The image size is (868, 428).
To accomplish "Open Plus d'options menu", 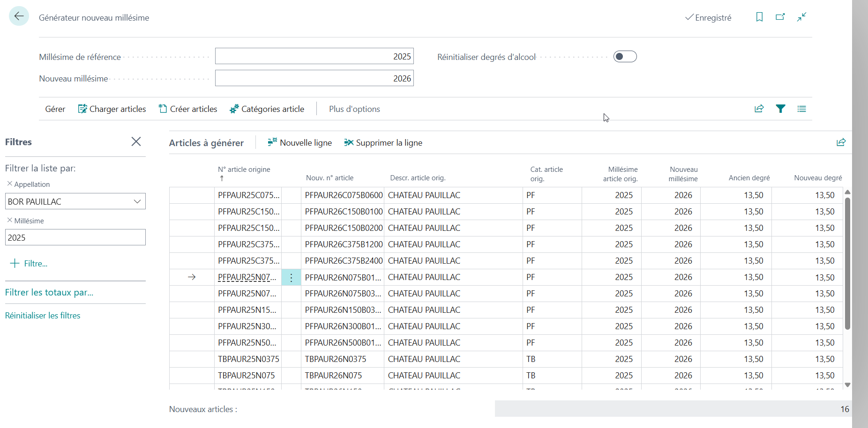I will click(354, 109).
